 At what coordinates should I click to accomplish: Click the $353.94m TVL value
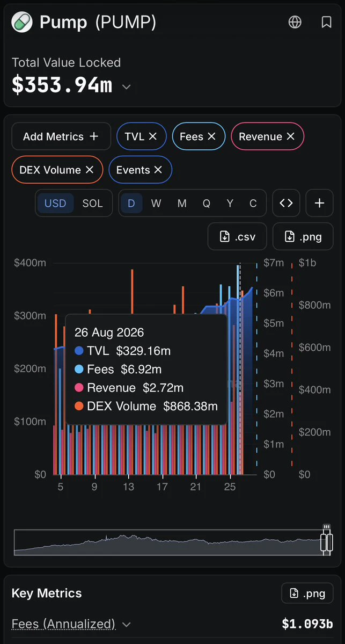62,85
